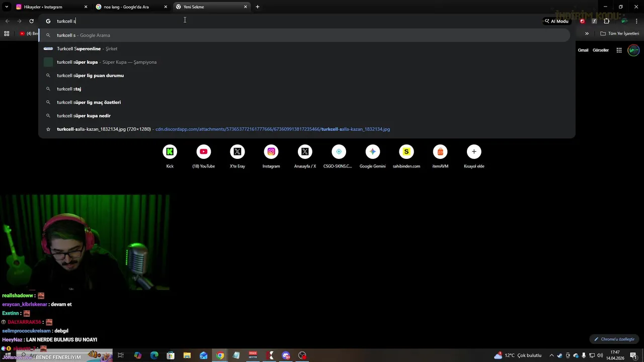644x362 pixels.
Task: Open the YouTube bookmark in bookmarks bar
Action: tap(29, 34)
